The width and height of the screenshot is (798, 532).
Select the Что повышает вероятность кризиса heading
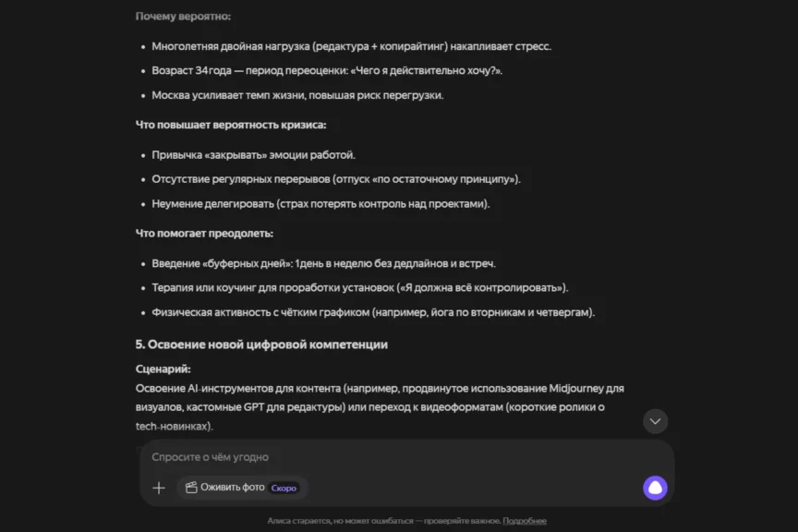click(230, 125)
